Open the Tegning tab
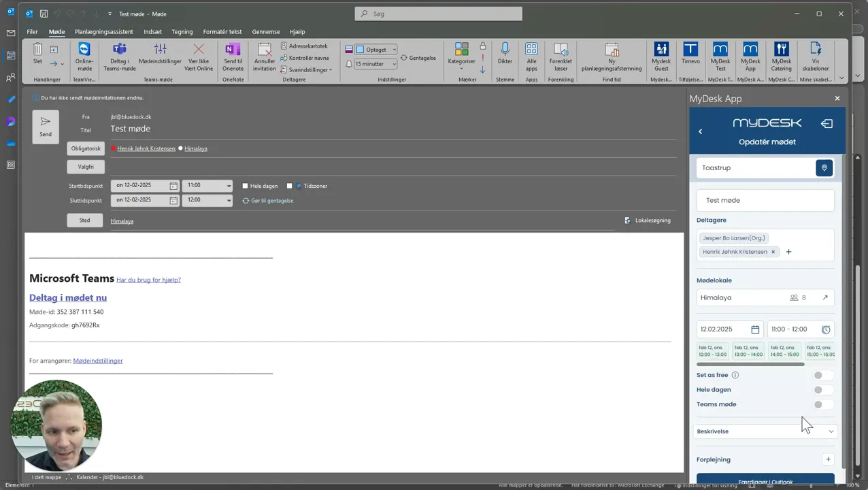 coord(182,31)
